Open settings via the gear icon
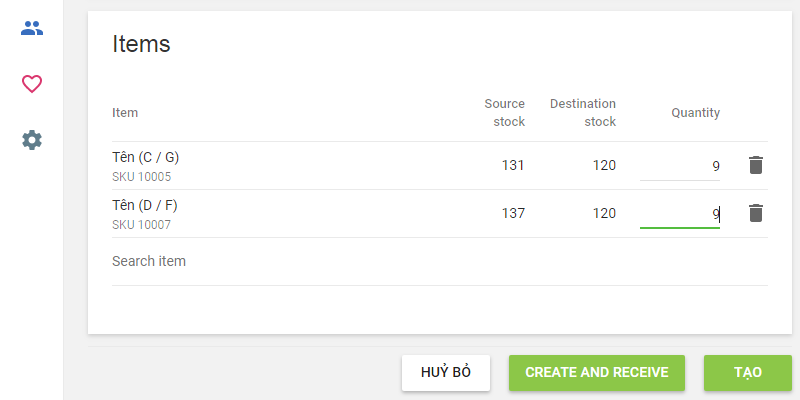Image resolution: width=800 pixels, height=400 pixels. [x=32, y=140]
